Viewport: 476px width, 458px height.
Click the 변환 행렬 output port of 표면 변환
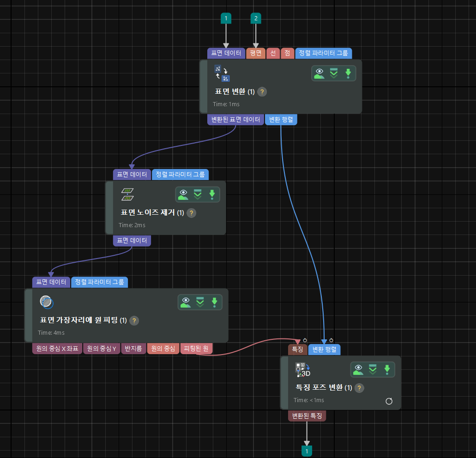point(281,120)
